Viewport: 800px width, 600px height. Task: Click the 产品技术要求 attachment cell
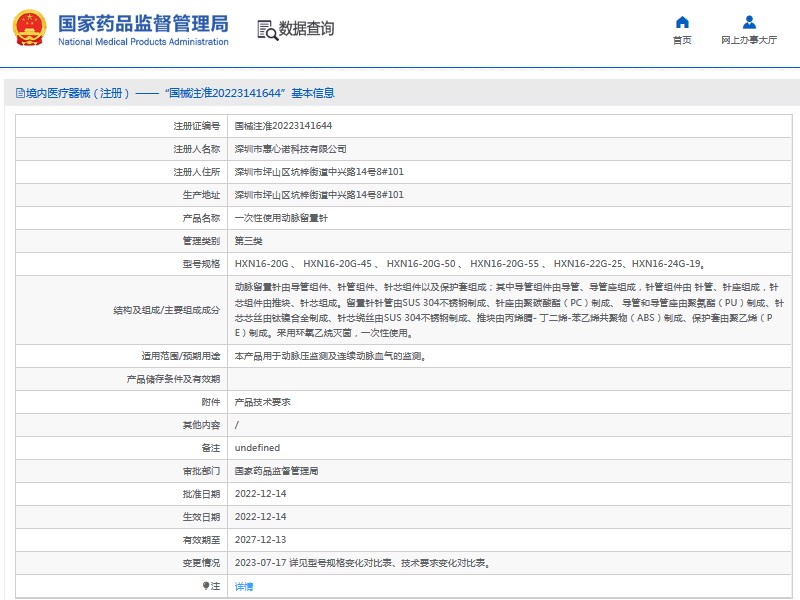tap(262, 402)
